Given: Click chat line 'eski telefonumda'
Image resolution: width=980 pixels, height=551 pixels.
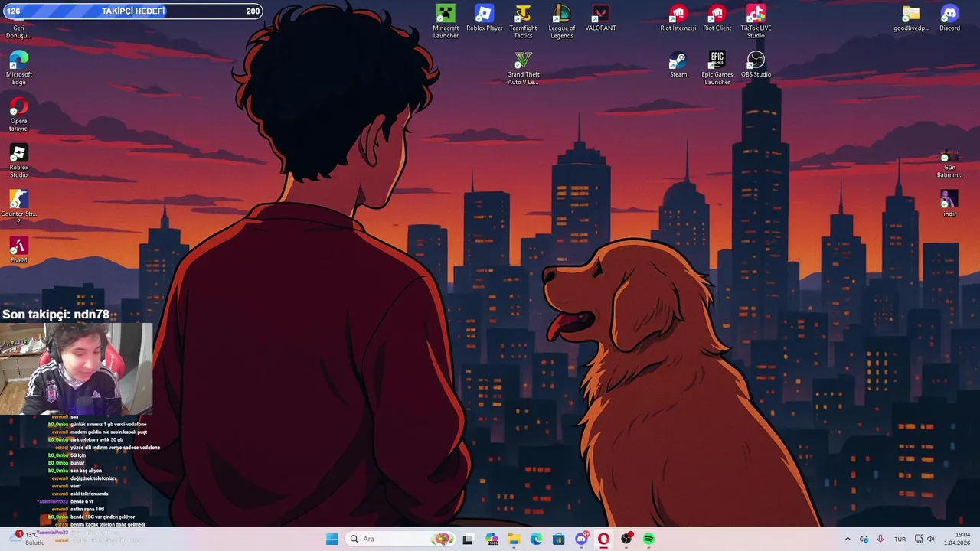Looking at the screenshot, I should pos(90,494).
